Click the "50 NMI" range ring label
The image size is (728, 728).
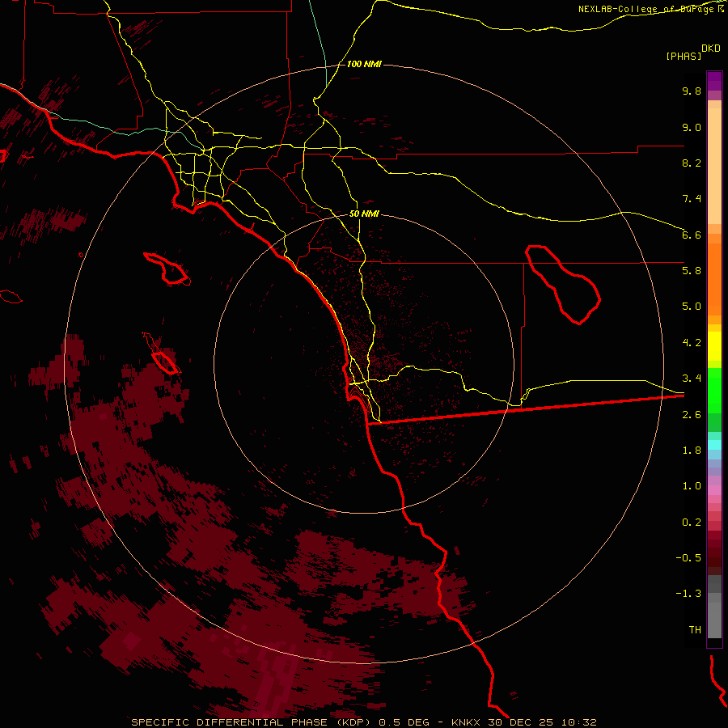point(364,214)
